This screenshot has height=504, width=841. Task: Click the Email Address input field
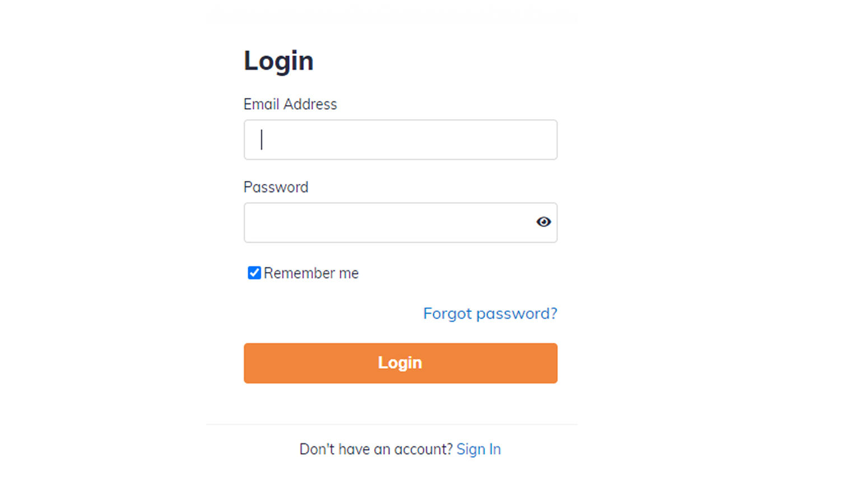coord(400,139)
